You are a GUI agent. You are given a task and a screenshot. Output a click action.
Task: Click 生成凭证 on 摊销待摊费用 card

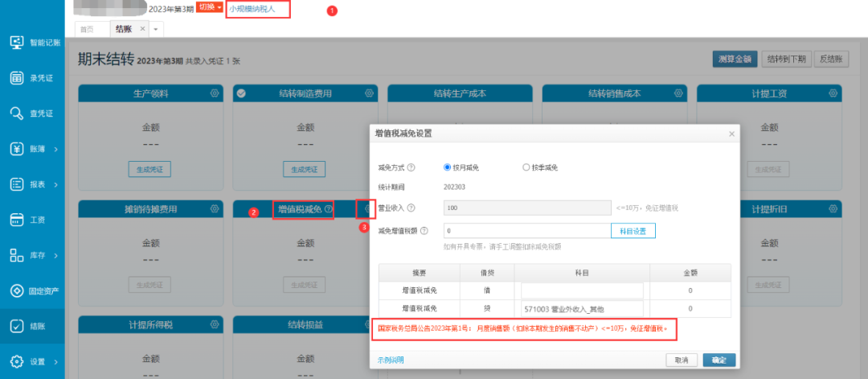[149, 284]
